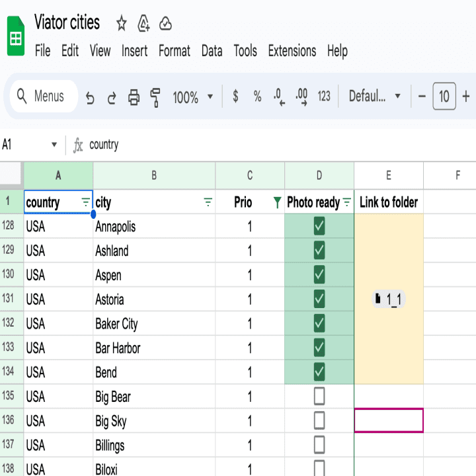Select the Bar Harbor cell

[154, 348]
